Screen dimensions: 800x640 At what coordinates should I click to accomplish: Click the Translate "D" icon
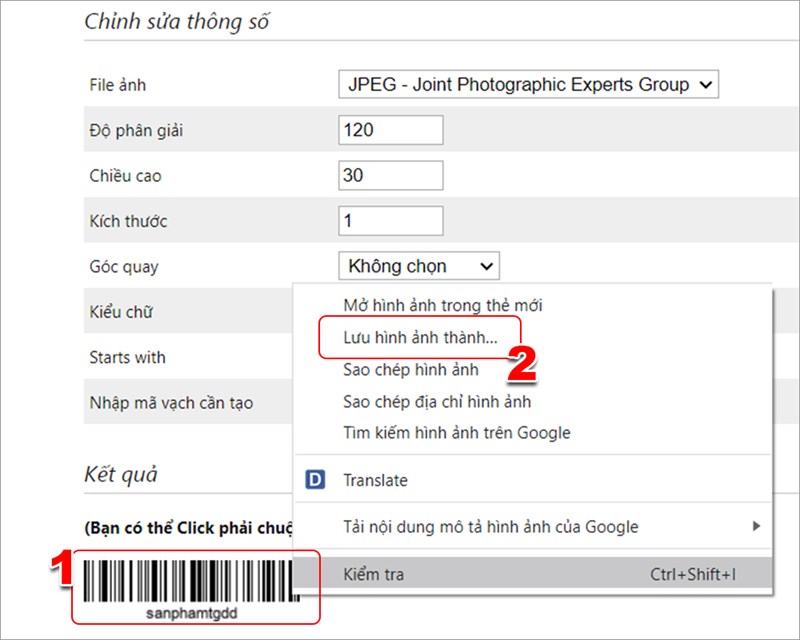point(314,479)
